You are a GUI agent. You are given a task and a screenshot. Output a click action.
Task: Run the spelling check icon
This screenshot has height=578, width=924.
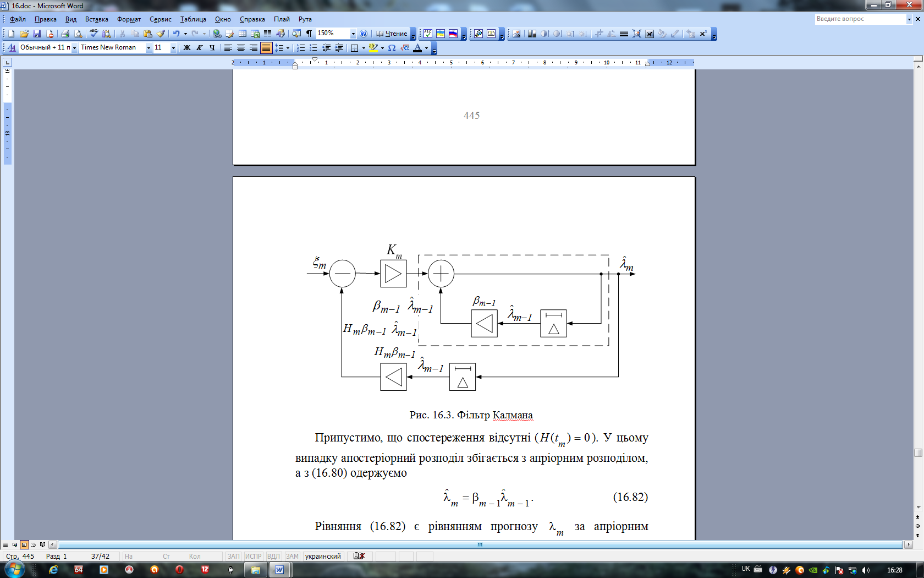point(94,34)
